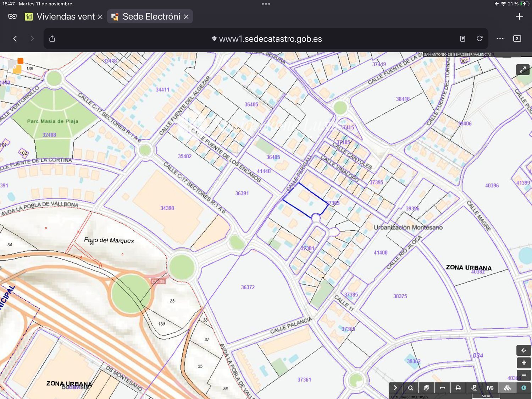Open the map information icon

click(523, 388)
